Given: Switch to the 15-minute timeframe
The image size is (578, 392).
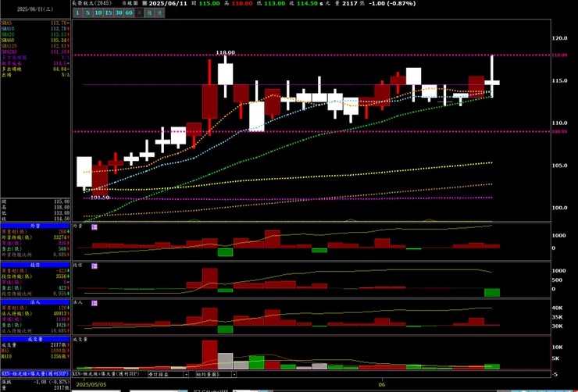Looking at the screenshot, I should (x=109, y=13).
